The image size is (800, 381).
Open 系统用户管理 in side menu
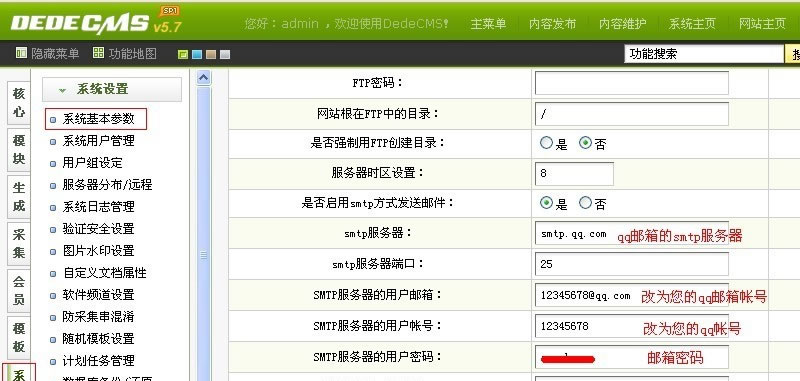point(98,141)
